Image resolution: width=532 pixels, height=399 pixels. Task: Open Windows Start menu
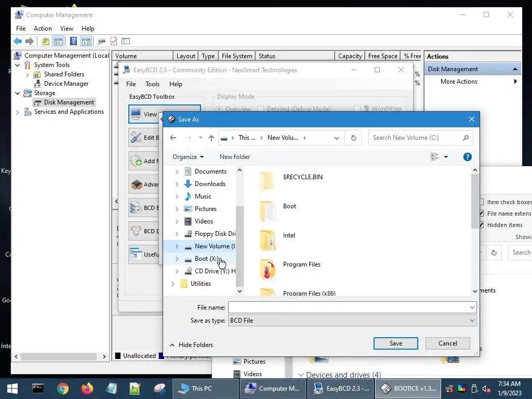12,389
